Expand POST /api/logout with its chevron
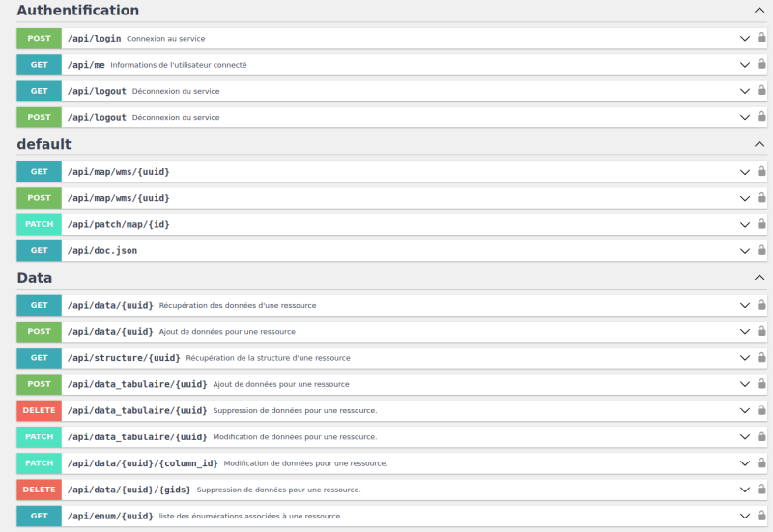Image resolution: width=773 pixels, height=532 pixels. click(745, 117)
